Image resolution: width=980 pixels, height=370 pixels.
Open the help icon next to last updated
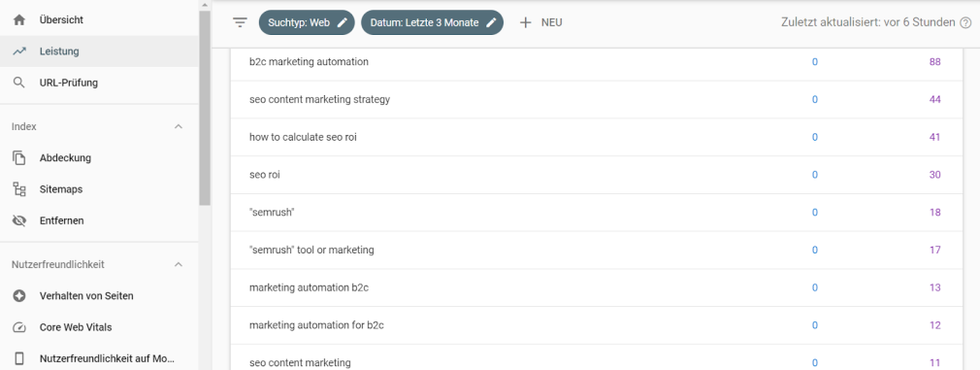pos(965,22)
